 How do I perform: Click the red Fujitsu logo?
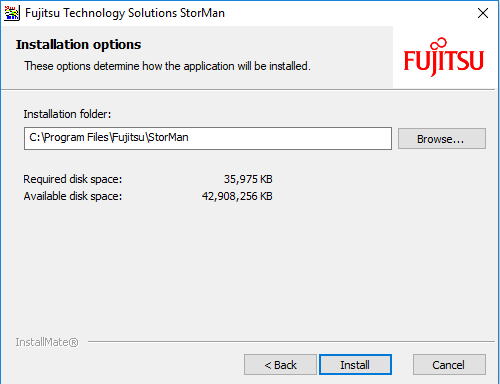tap(444, 57)
